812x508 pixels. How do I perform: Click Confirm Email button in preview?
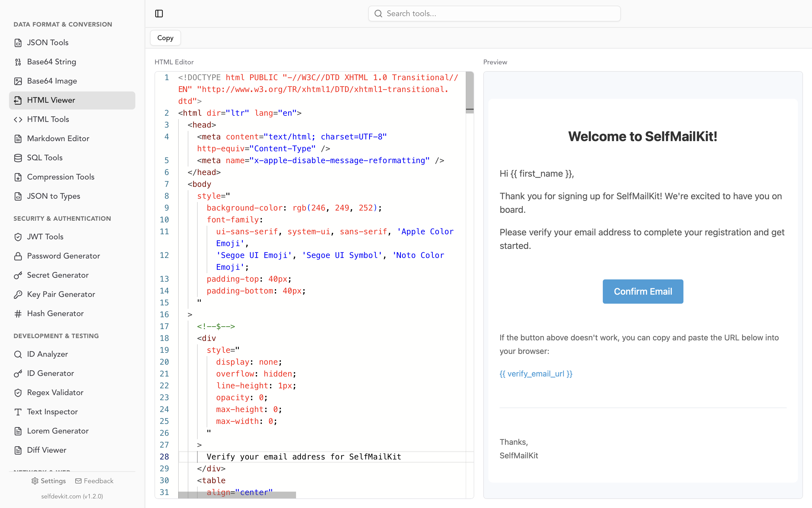click(643, 291)
